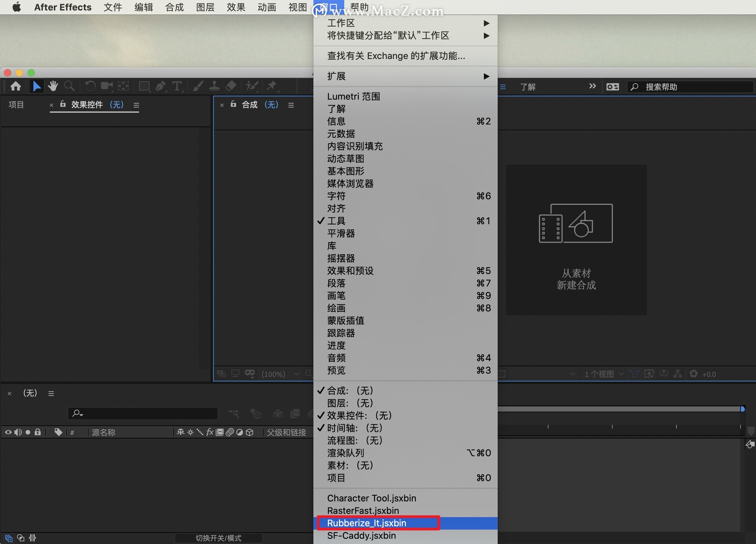756x544 pixels.
Task: Select the Rotation tool
Action: pyautogui.click(x=90, y=86)
